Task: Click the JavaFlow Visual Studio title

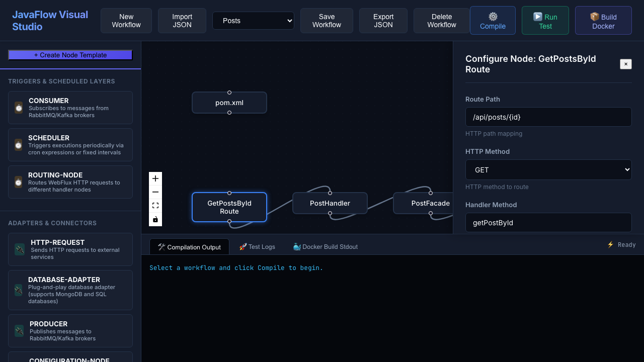Action: [50, 21]
